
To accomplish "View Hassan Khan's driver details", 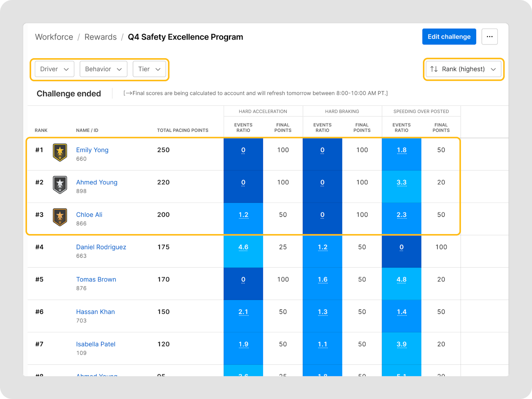I will click(95, 312).
